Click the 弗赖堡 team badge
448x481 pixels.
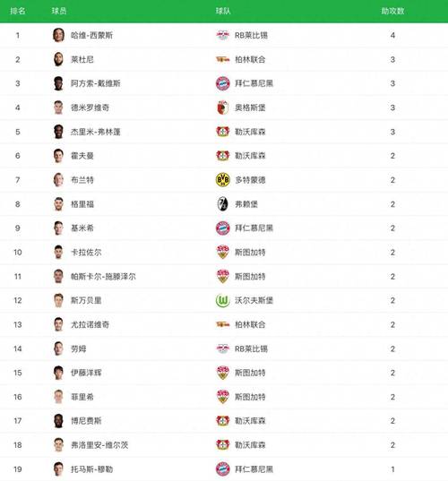pos(223,204)
